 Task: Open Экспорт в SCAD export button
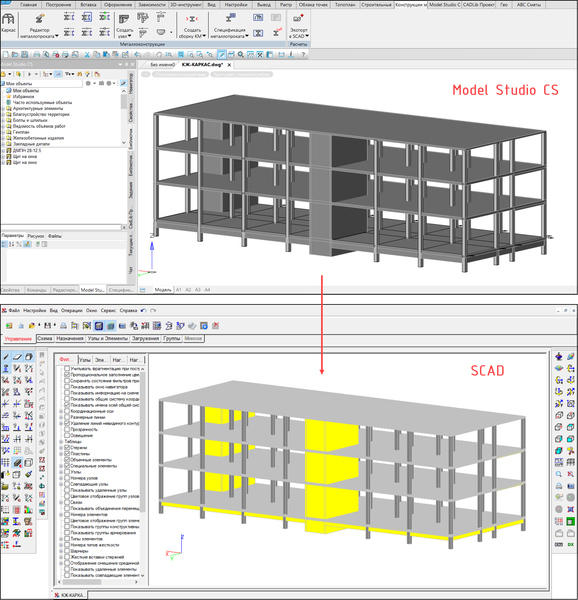point(299,26)
